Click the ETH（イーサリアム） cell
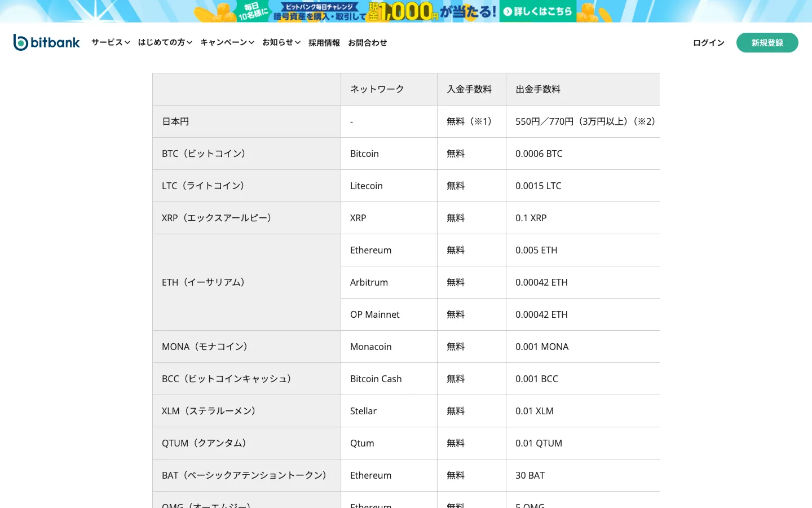812x508 pixels. pyautogui.click(x=246, y=282)
